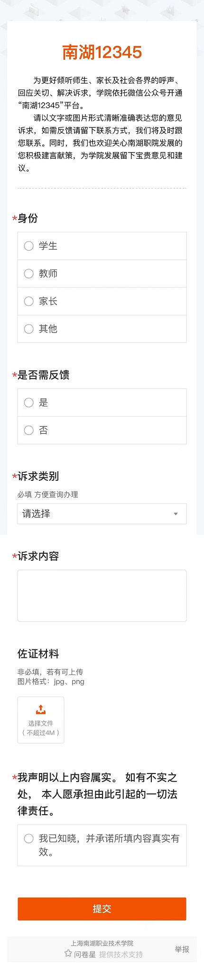Tick the 我已知晓 declaration option
This screenshot has width=204, height=980.
click(x=102, y=845)
